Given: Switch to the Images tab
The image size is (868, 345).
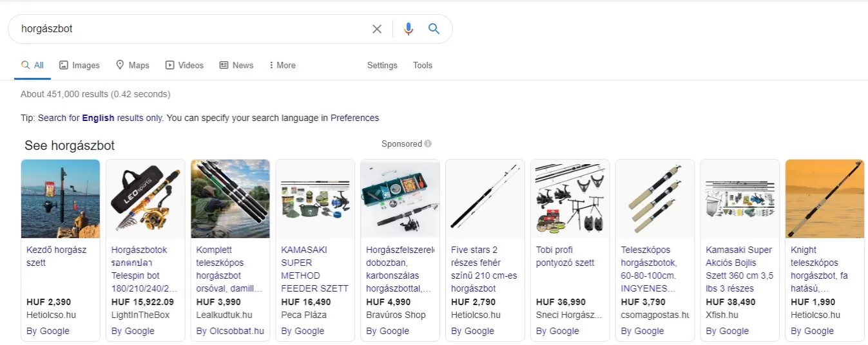Looking at the screenshot, I should click(79, 65).
